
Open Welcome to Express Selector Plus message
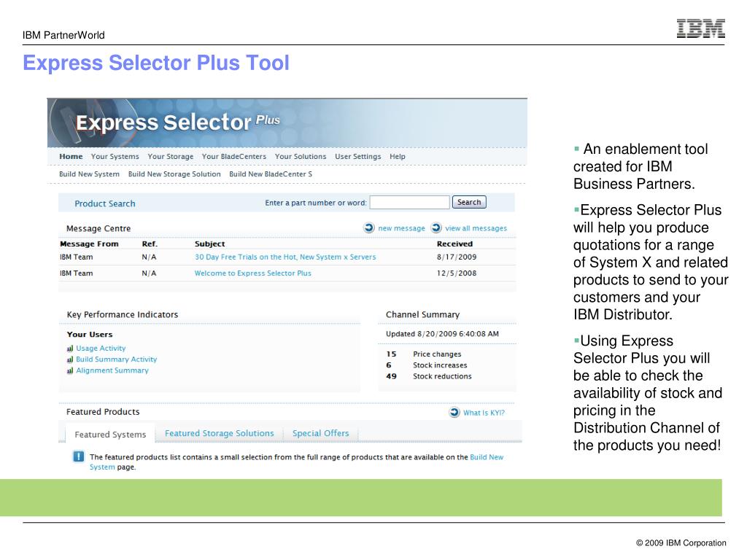(253, 273)
